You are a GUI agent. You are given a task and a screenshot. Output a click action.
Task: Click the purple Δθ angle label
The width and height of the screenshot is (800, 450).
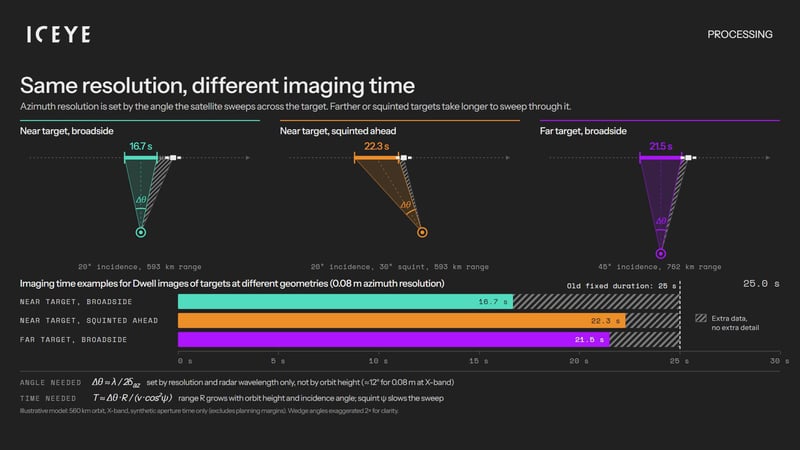[x=661, y=221]
